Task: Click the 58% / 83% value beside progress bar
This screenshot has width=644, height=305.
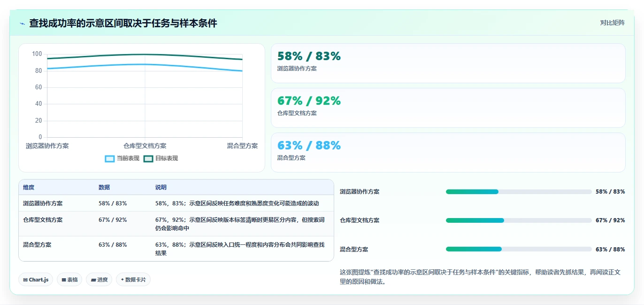Action: point(610,192)
